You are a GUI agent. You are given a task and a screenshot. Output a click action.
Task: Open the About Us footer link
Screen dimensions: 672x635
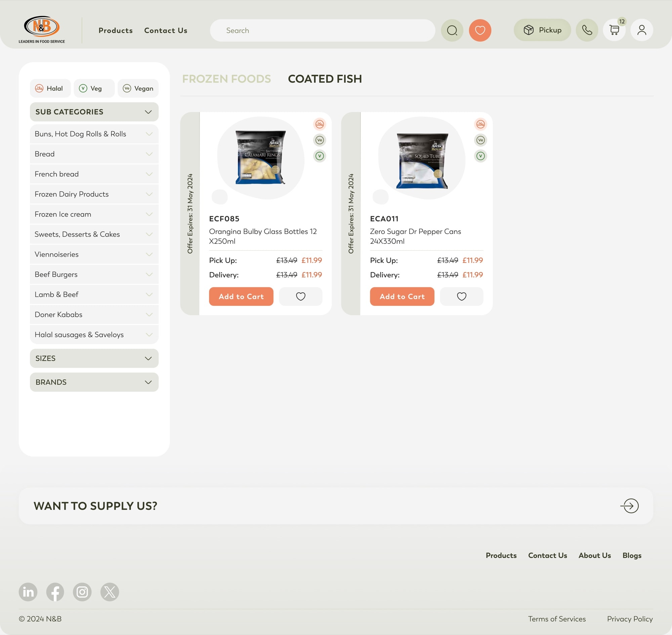(x=594, y=555)
